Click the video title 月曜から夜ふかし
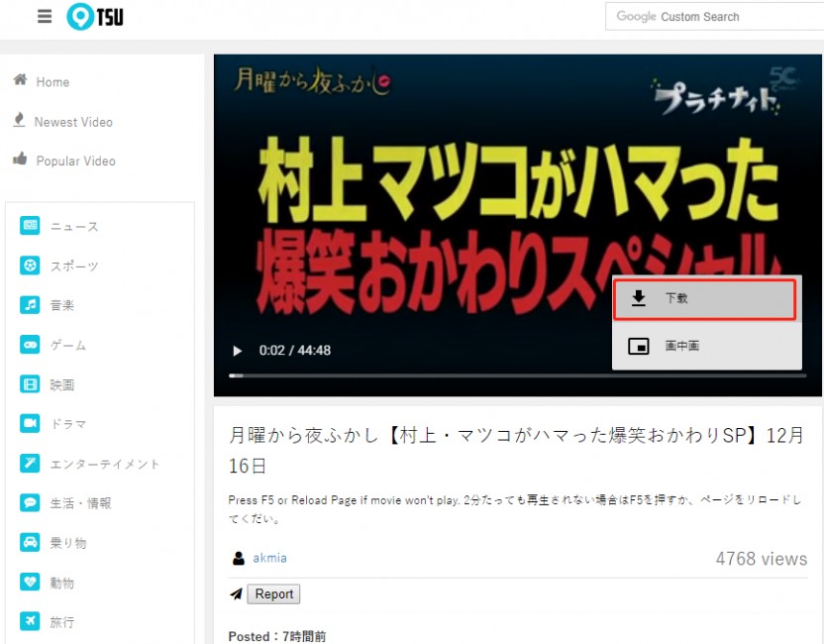824x644 pixels. tap(517, 451)
